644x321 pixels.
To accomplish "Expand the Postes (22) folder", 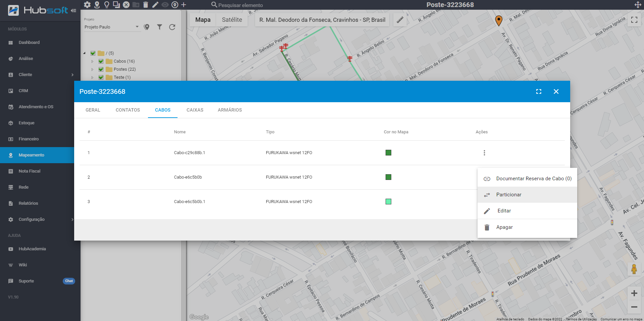I will [92, 69].
